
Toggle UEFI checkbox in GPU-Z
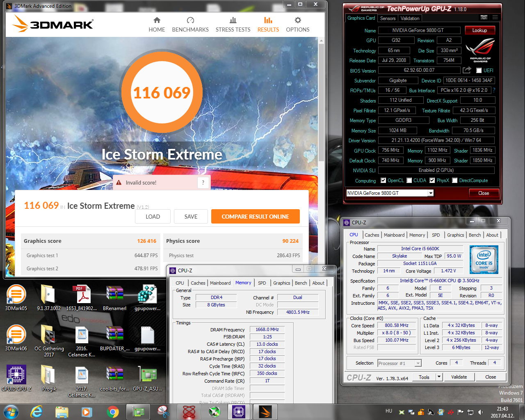tap(479, 71)
